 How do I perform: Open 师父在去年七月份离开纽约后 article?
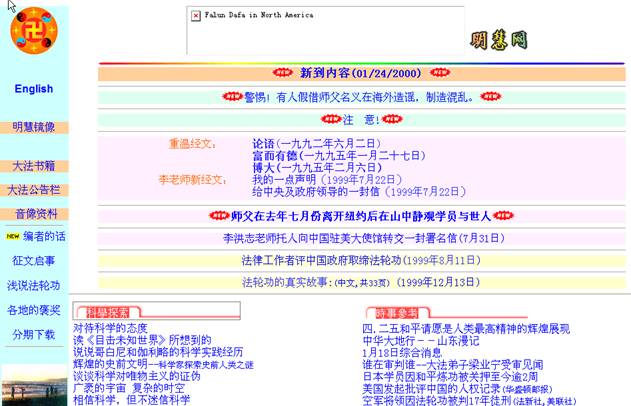tap(361, 216)
